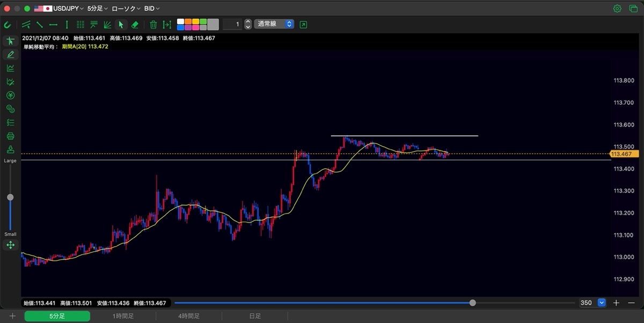Image resolution: width=644 pixels, height=323 pixels.
Task: Expand the BID price type dropdown
Action: pyautogui.click(x=152, y=9)
